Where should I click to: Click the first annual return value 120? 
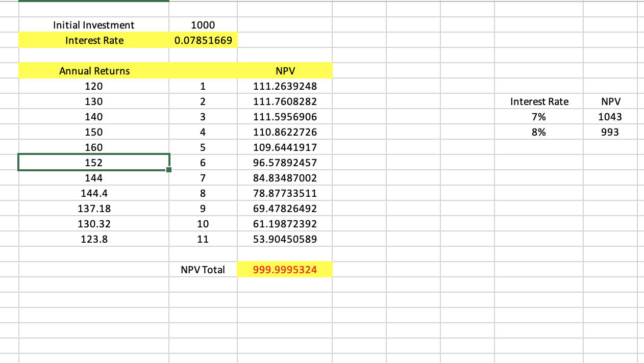(94, 86)
